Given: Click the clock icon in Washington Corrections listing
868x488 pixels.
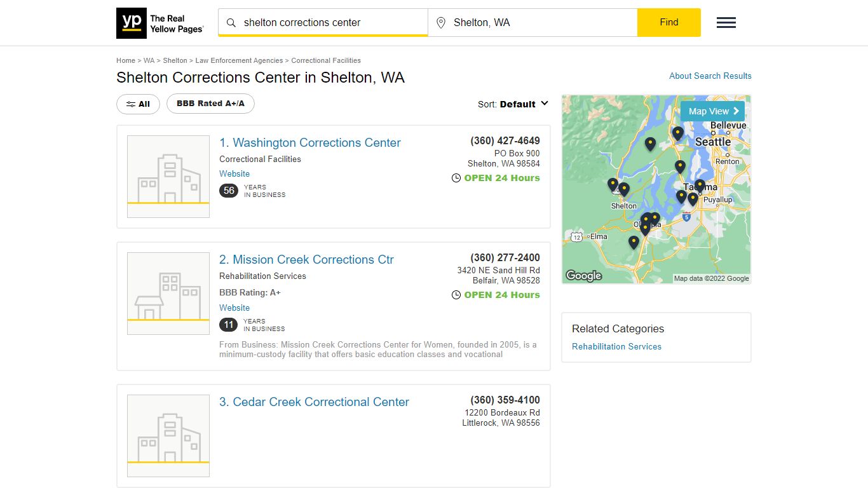Looking at the screenshot, I should [x=456, y=178].
